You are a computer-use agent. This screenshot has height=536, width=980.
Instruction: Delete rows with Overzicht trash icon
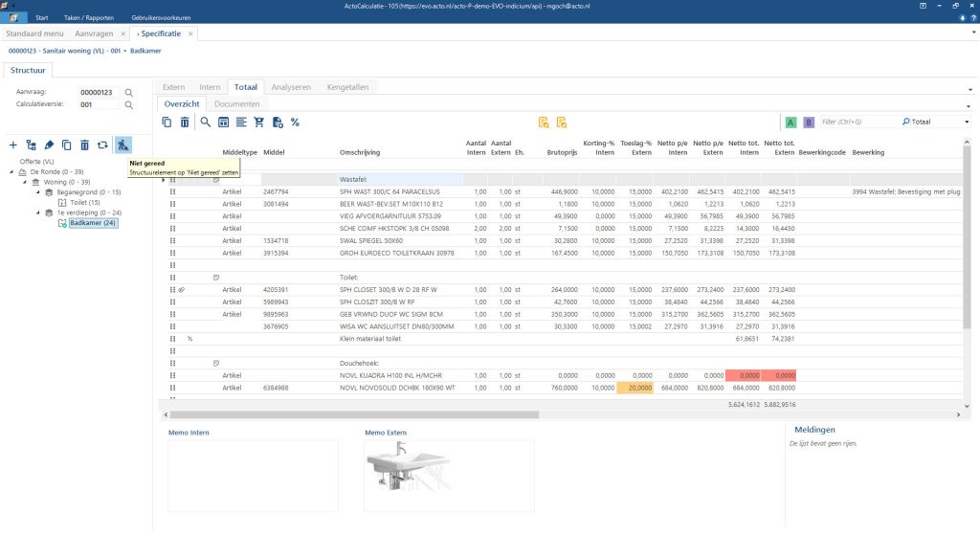pos(185,123)
